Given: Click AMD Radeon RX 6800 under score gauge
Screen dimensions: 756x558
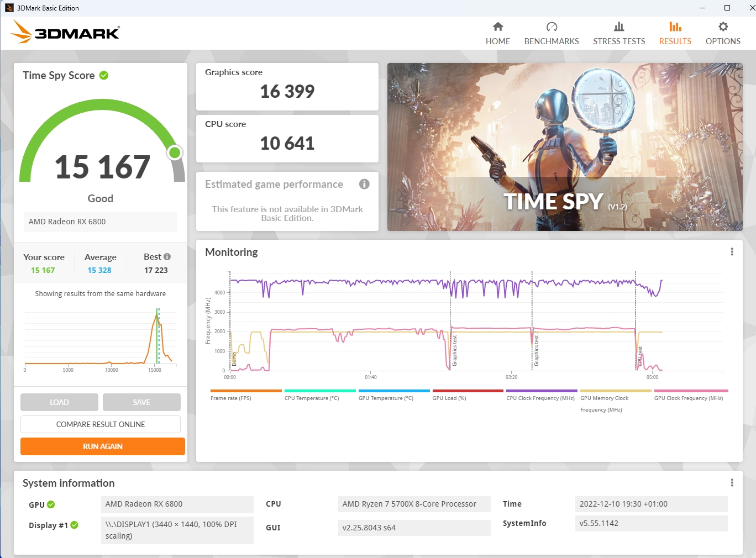Looking at the screenshot, I should pos(101,222).
